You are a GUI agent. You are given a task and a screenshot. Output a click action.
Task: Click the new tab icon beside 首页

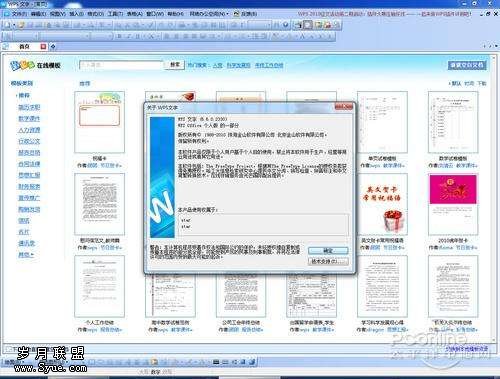pos(53,47)
